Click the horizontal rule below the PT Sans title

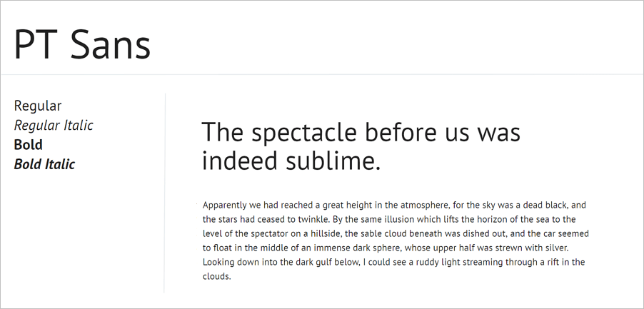(x=322, y=75)
